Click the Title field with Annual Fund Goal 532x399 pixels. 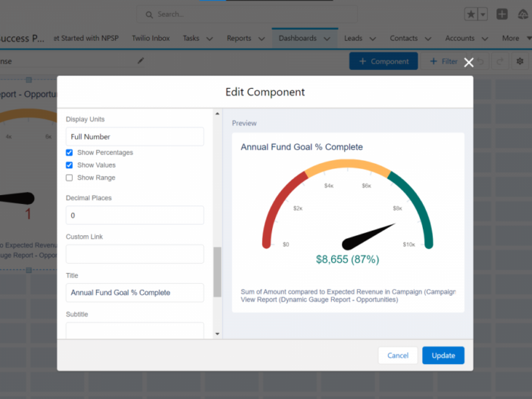[x=135, y=293]
